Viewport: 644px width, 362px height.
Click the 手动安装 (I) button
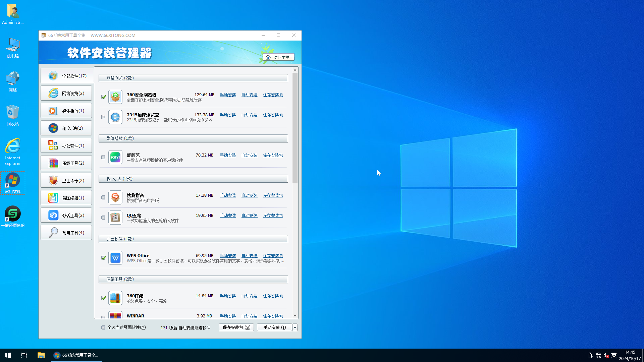274,327
